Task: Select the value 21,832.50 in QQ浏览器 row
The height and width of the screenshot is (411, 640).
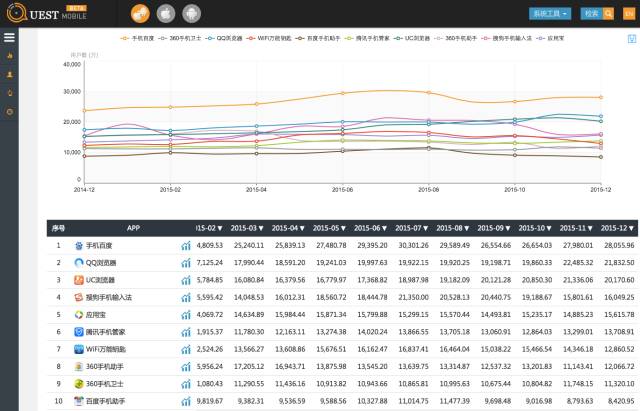Action: (619, 263)
